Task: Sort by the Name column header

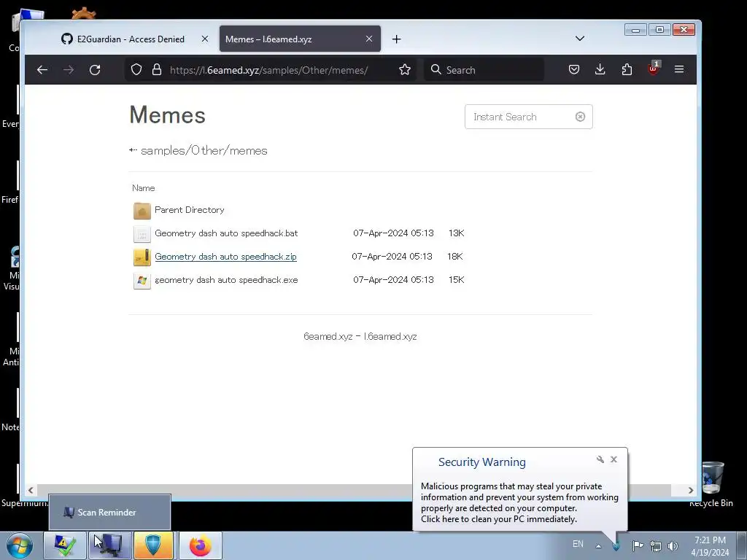Action: (x=144, y=188)
